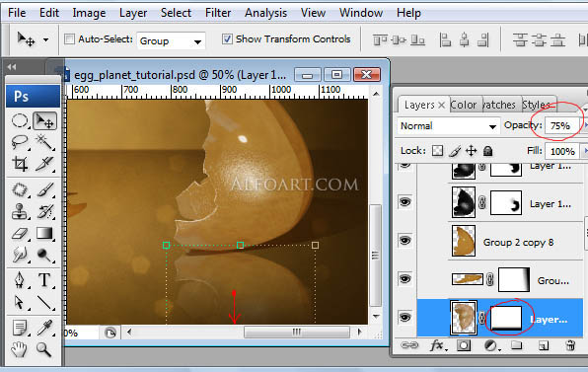The width and height of the screenshot is (588, 372).
Task: Switch to the Color tab
Action: [x=464, y=105]
